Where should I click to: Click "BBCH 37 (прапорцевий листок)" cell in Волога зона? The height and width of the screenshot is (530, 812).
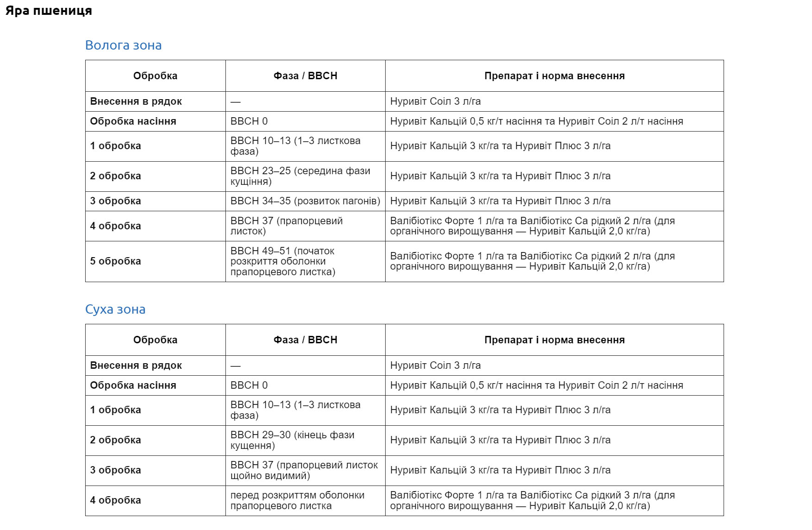tap(306, 226)
